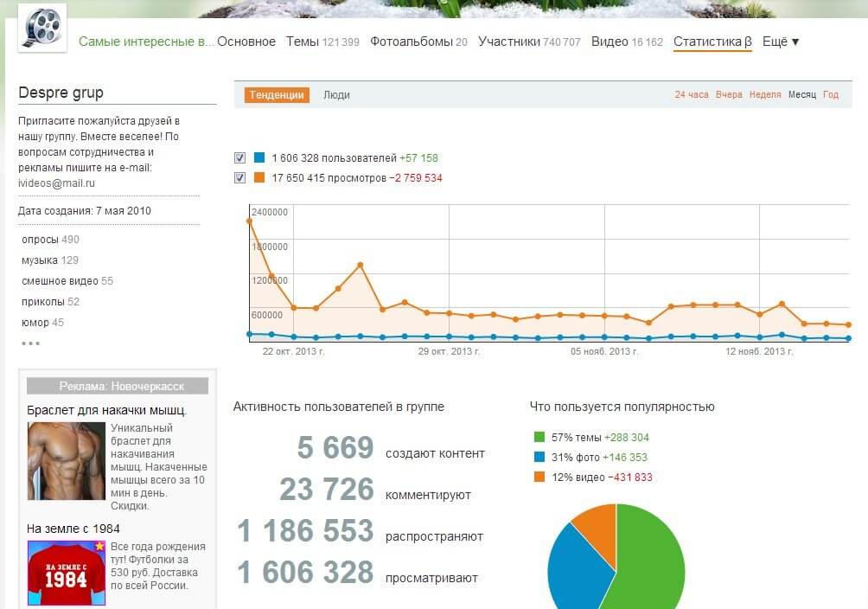Click the red 1984 t-shirt thumbnail
Viewport: 868px width, 609px height.
[x=67, y=573]
